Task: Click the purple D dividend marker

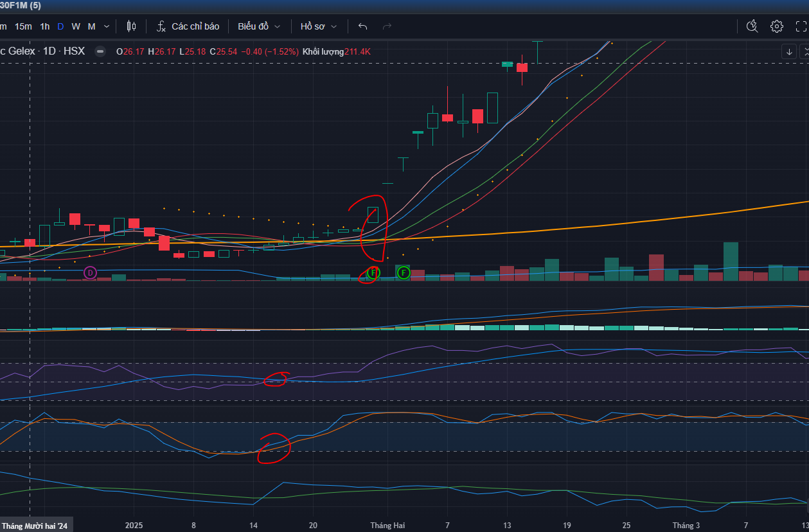Action: tap(90, 273)
